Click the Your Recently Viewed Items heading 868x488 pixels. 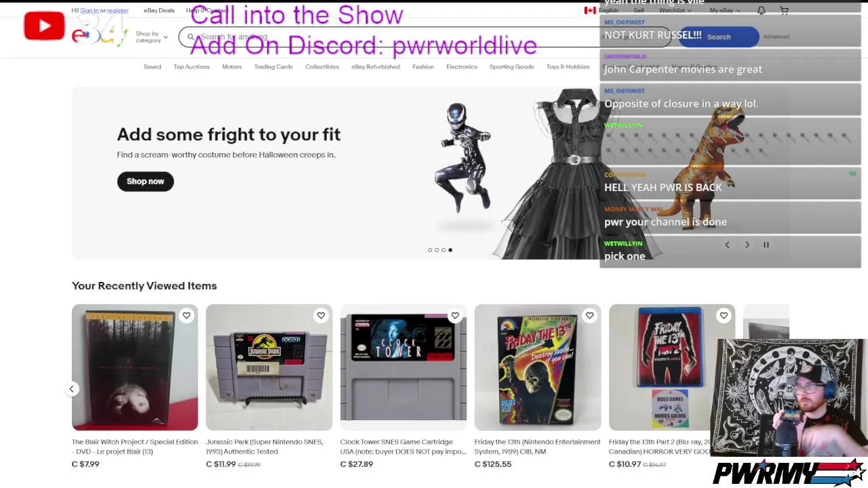click(144, 286)
